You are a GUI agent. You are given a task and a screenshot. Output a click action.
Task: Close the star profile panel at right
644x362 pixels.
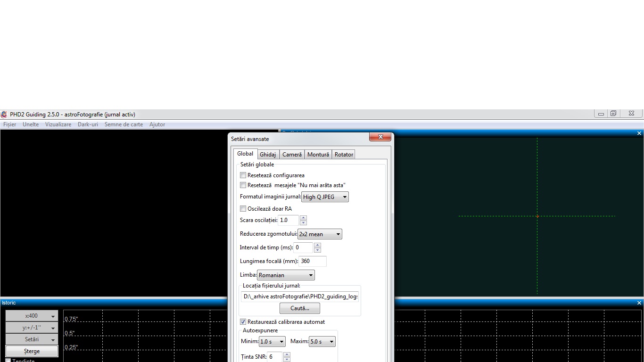click(x=639, y=133)
